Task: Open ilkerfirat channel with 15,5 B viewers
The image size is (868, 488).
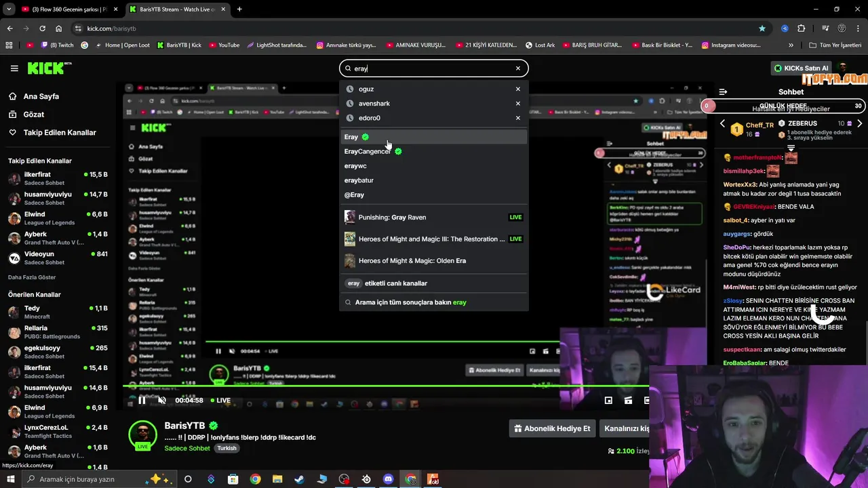Action: coord(58,179)
